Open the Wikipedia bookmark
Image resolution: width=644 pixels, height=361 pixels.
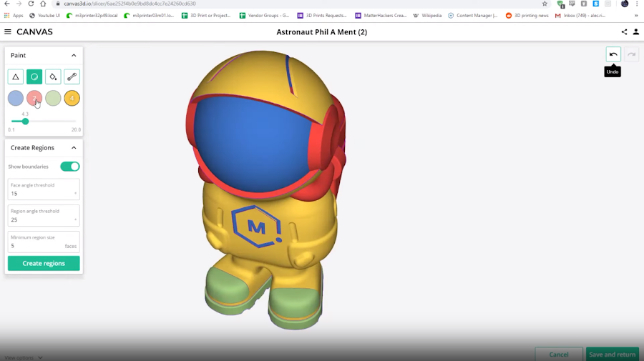click(x=428, y=16)
